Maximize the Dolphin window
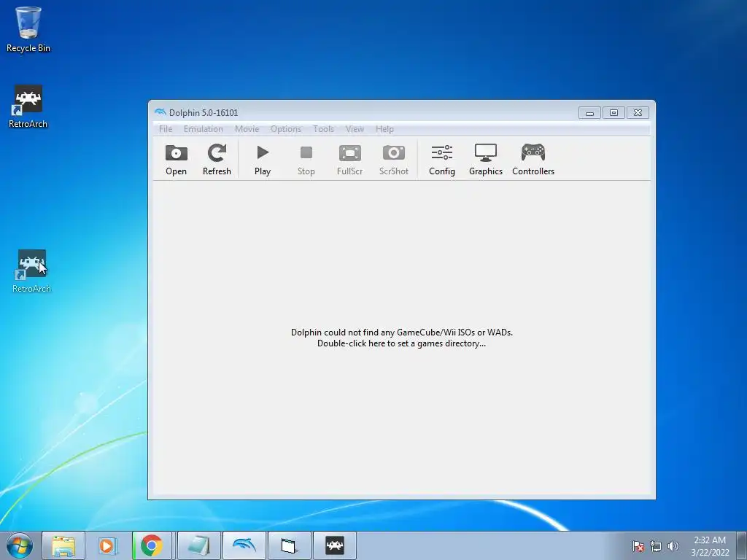 click(614, 113)
